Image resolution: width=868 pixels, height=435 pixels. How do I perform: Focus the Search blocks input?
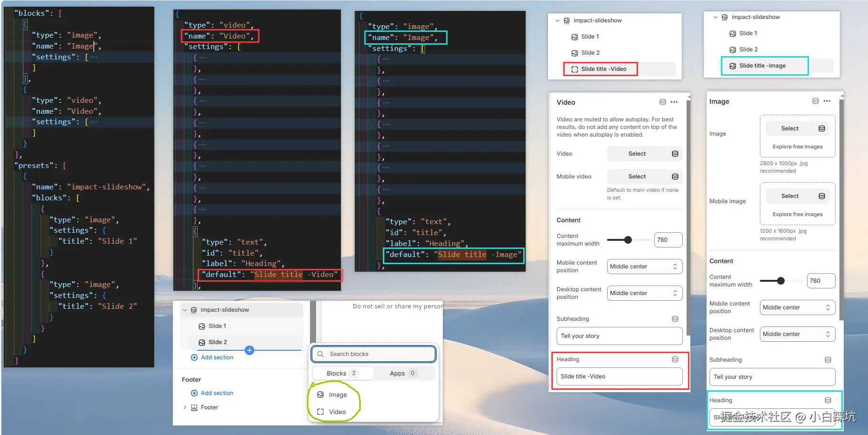[373, 354]
